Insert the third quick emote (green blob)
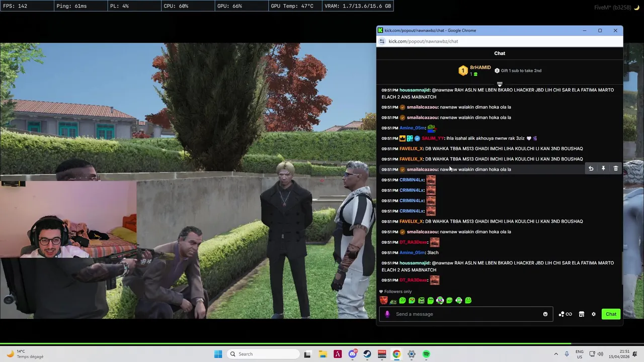644x362 pixels. pos(403,301)
